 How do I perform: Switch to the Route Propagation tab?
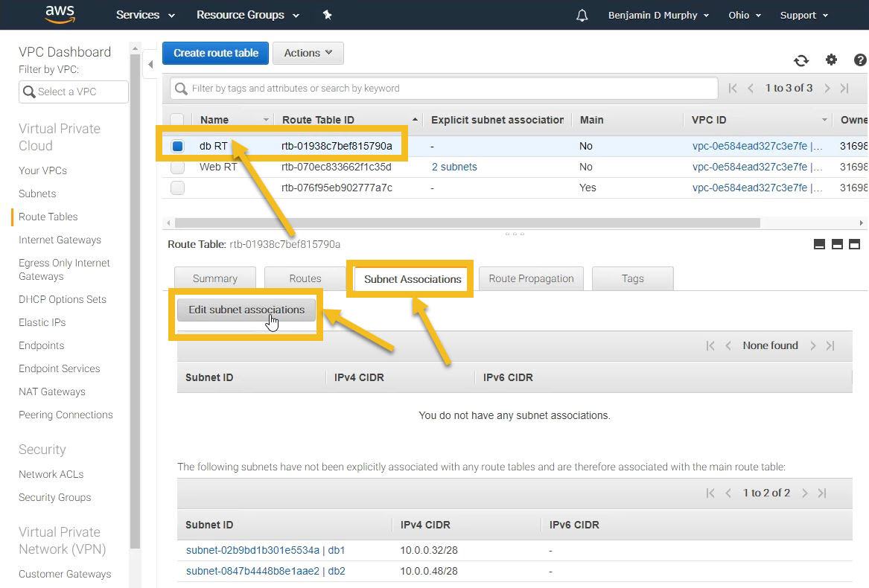coord(531,279)
